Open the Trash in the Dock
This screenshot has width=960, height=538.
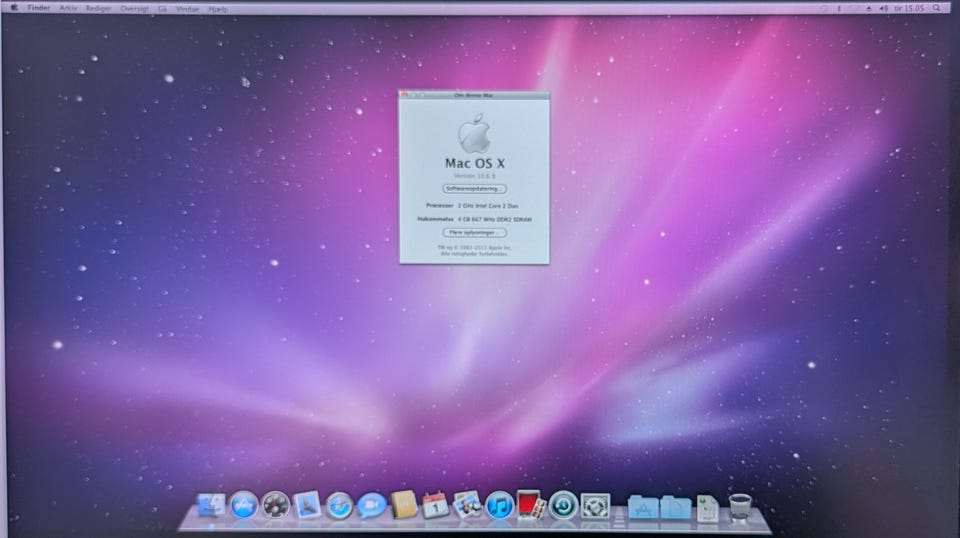(740, 506)
